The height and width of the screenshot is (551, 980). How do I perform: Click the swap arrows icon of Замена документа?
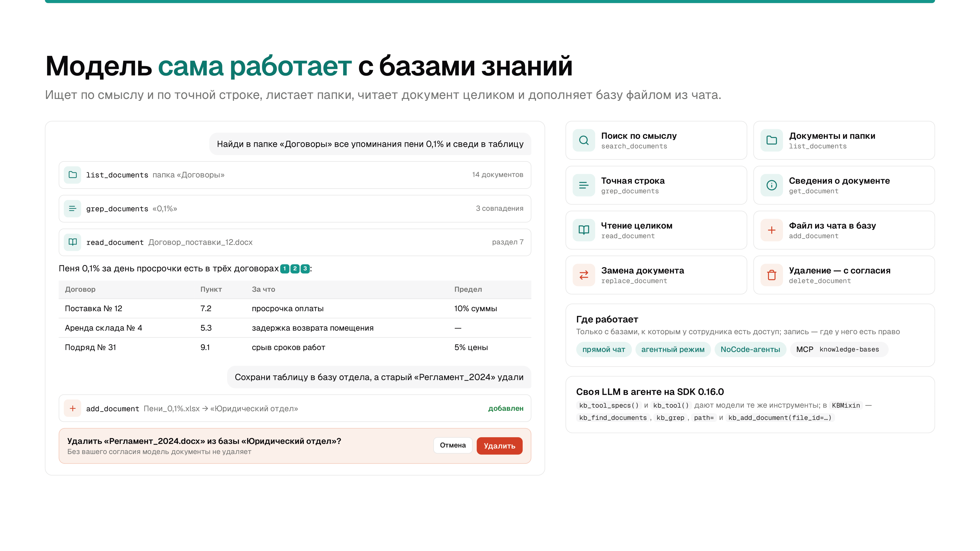[583, 275]
